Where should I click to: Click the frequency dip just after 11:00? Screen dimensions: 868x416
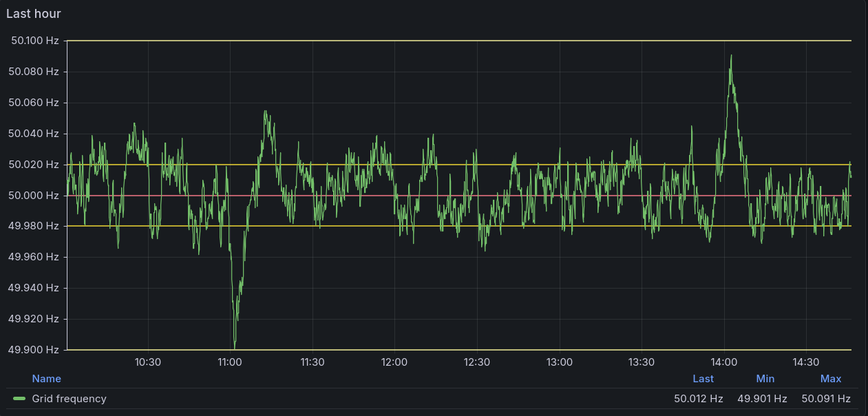[x=235, y=344]
